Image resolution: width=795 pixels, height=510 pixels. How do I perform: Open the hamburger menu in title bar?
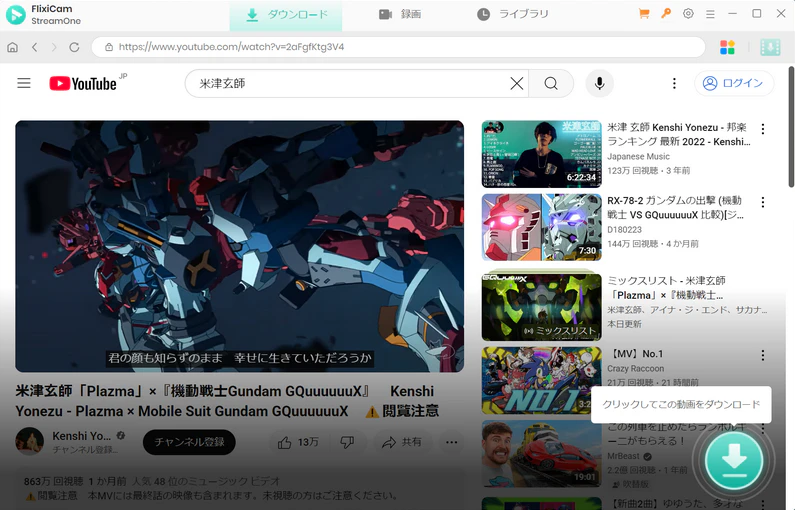710,14
